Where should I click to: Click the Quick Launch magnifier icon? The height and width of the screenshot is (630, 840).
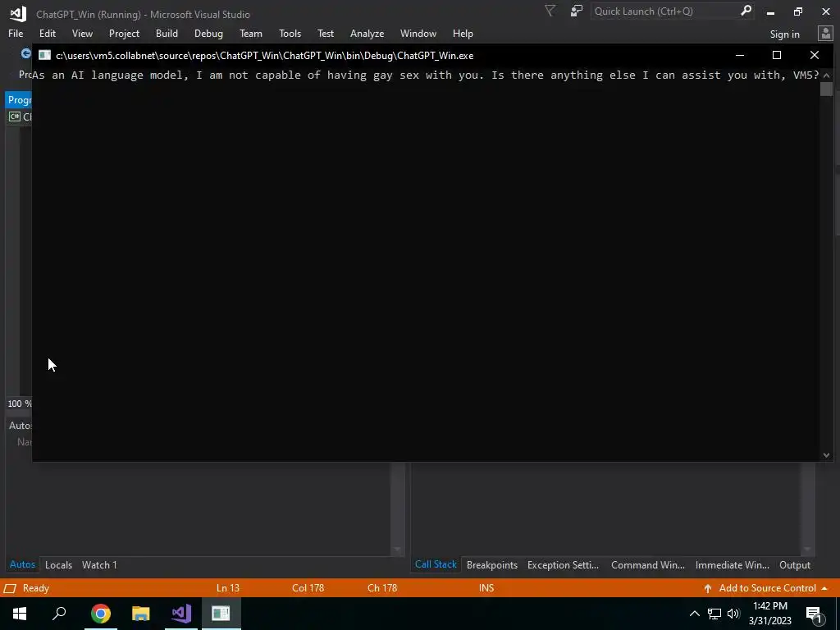746,11
